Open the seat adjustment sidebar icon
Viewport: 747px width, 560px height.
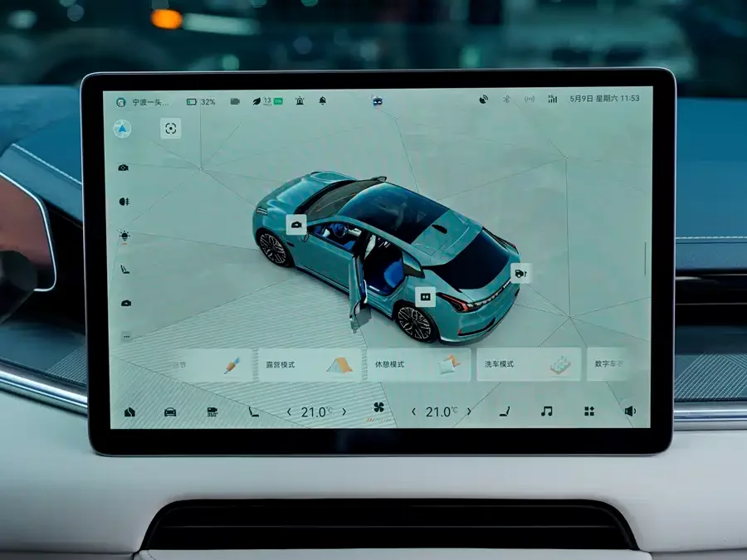(124, 270)
